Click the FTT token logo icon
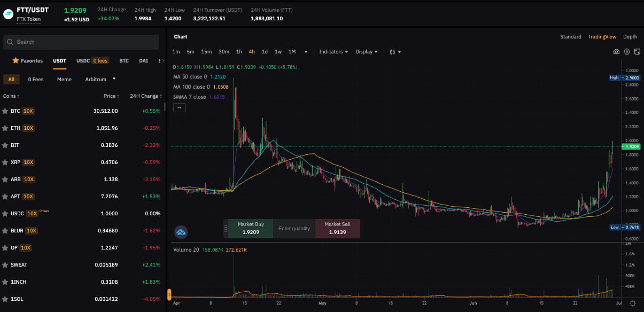This screenshot has height=312, width=644. click(x=8, y=14)
